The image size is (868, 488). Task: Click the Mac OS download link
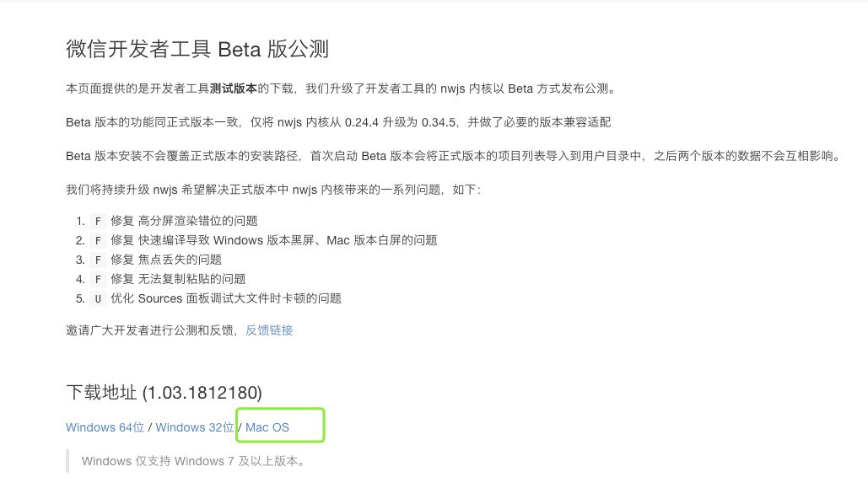pyautogui.click(x=267, y=427)
